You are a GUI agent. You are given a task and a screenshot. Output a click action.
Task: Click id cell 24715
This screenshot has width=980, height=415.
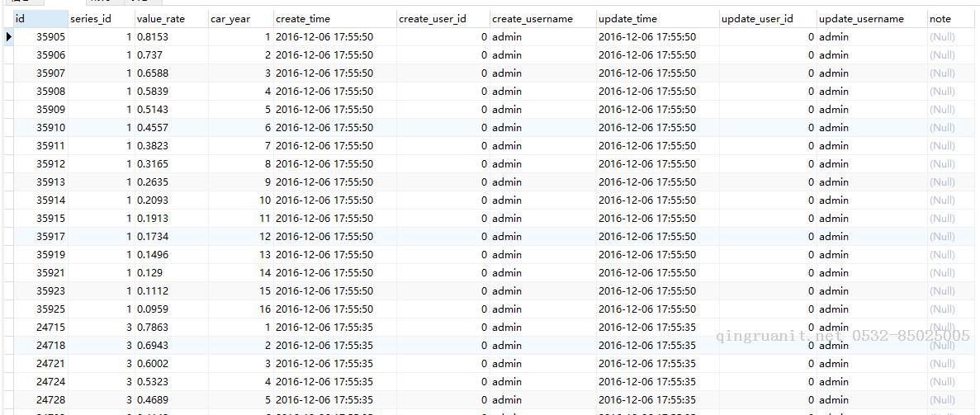point(40,327)
